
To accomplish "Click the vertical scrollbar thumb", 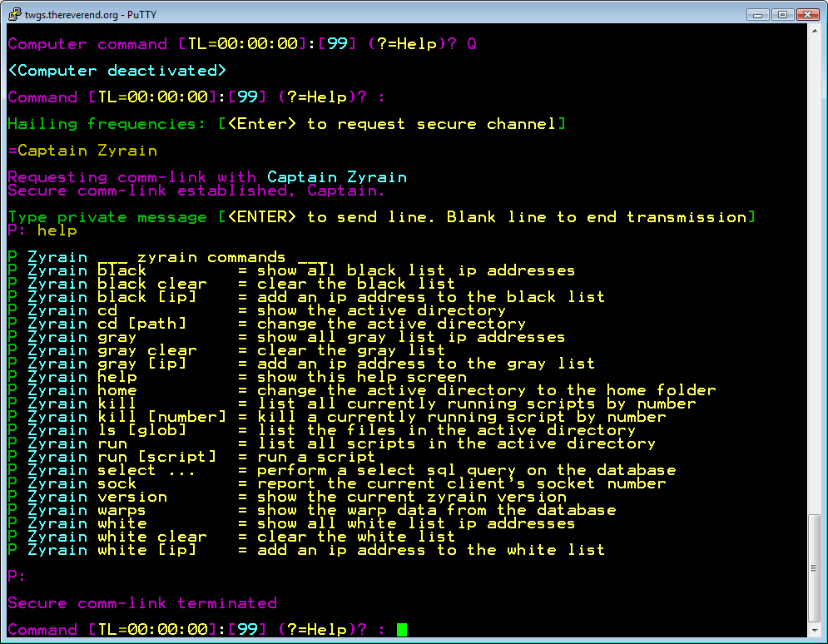I will [x=814, y=569].
